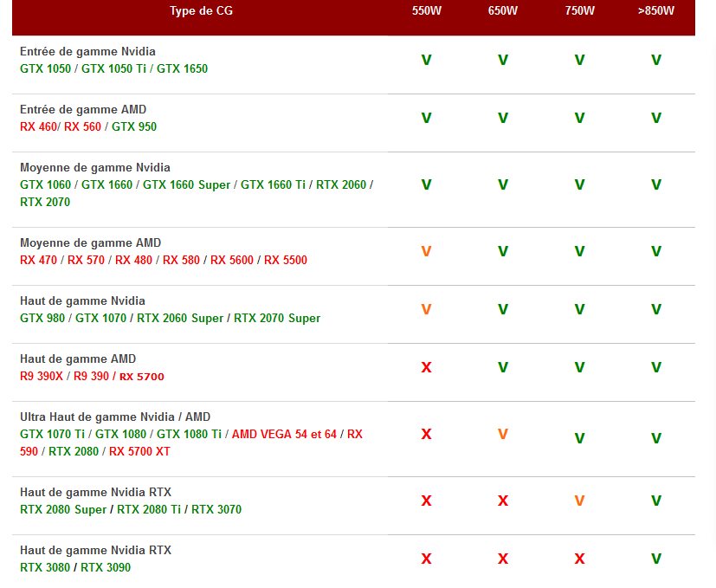Screen dimensions: 716x588
Task: Click the RTX 3090 card name
Action: [x=106, y=568]
